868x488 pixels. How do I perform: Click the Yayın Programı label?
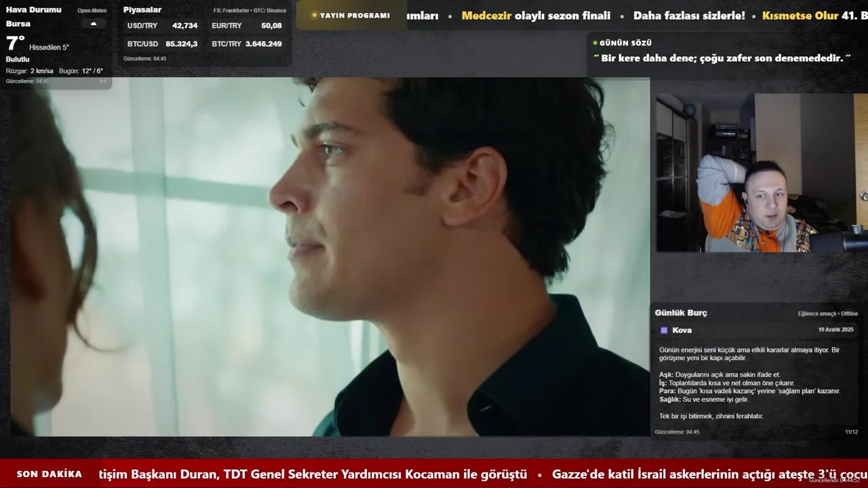[x=351, y=15]
